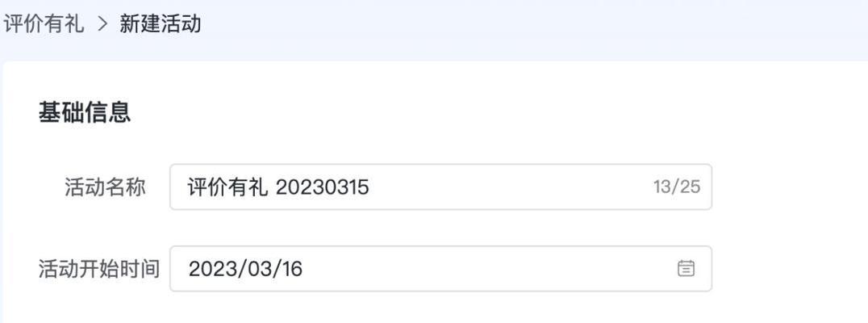
Task: Place cursor in text 评价有礼 20230315
Action: click(278, 187)
